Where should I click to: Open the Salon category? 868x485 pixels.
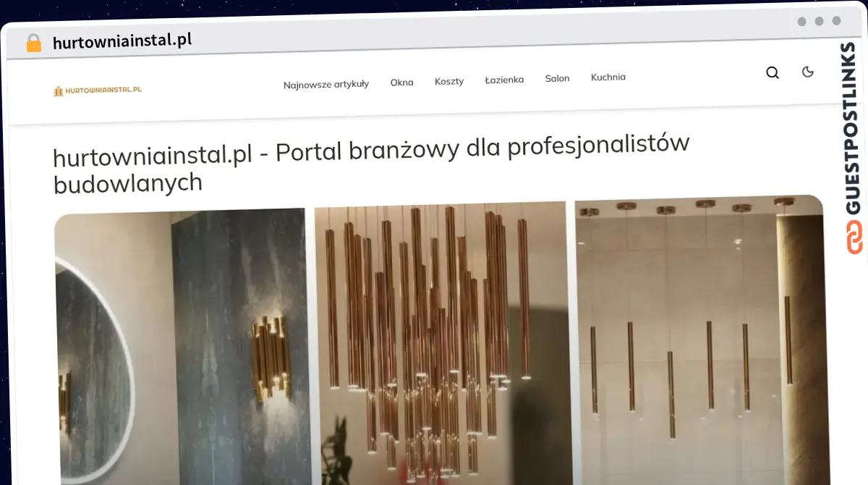[557, 78]
